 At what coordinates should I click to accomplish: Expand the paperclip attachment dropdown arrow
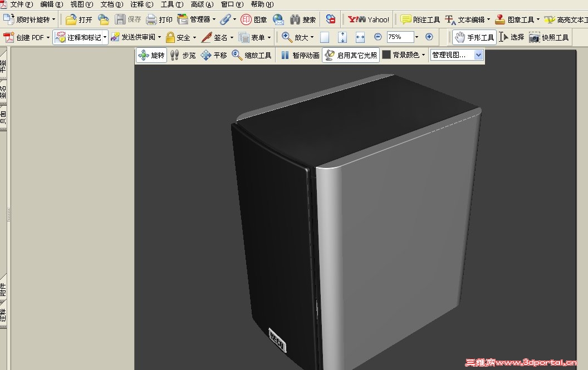pyautogui.click(x=235, y=19)
